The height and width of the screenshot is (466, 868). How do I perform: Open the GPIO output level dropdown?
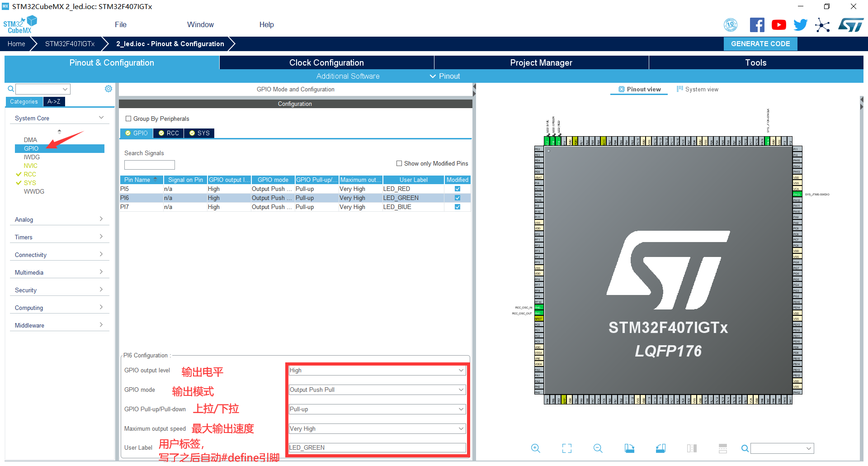click(377, 370)
